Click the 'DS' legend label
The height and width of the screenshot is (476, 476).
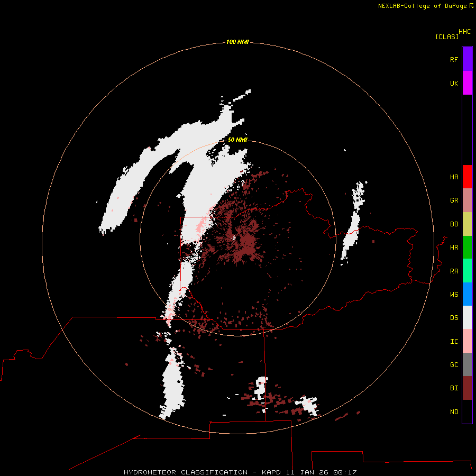point(454,318)
